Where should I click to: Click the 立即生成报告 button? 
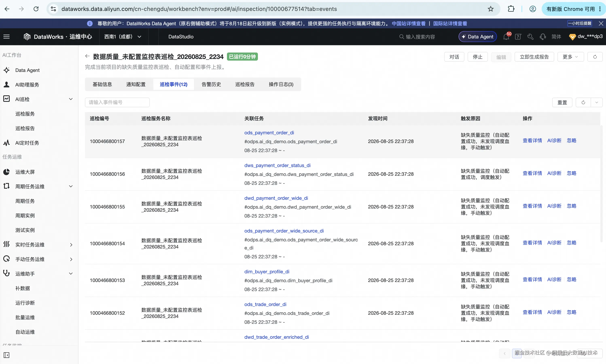[534, 57]
